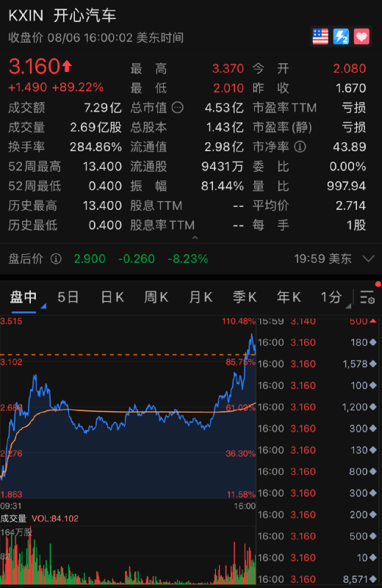Tap the intraday price line chart
Screen dimensions: 382x588
point(128,407)
